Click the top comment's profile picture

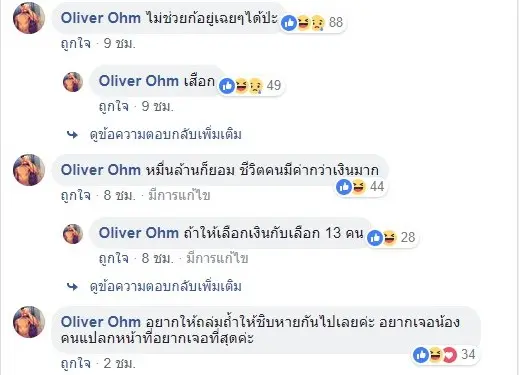pos(29,18)
